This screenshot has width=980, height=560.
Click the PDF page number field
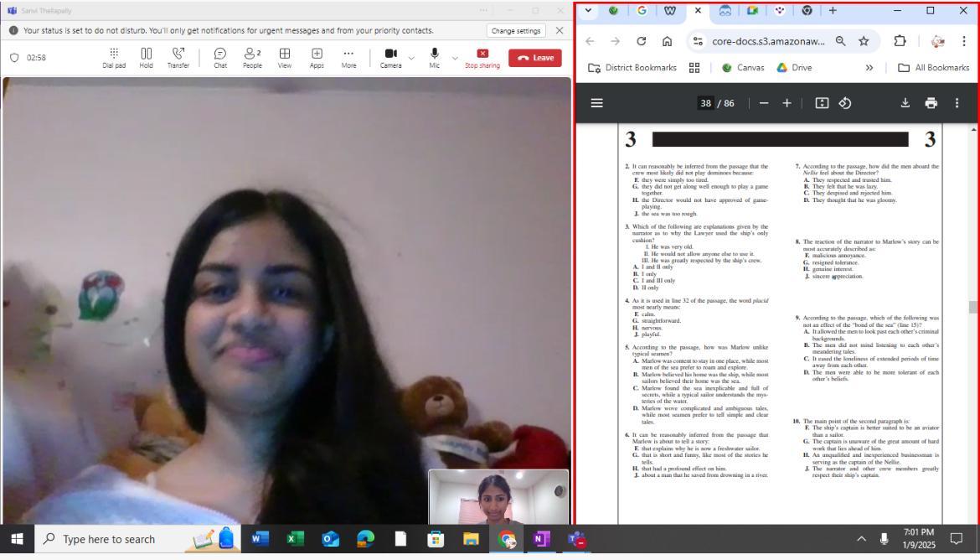click(x=705, y=103)
